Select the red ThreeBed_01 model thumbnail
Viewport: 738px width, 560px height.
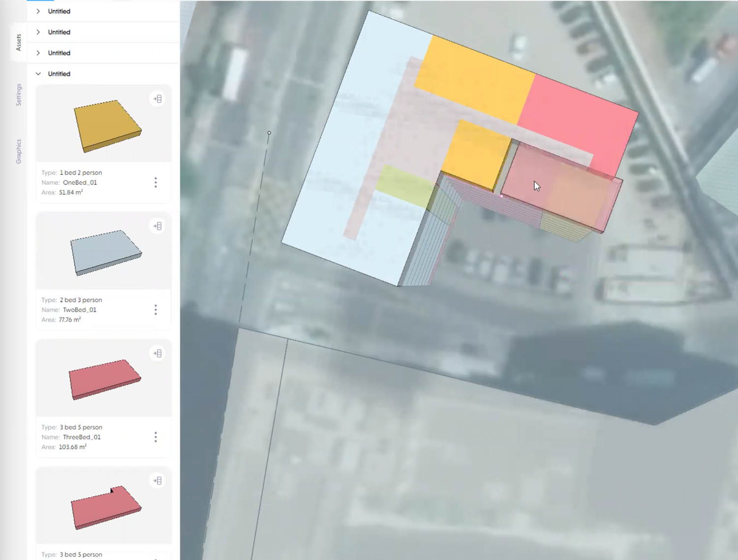coord(105,379)
